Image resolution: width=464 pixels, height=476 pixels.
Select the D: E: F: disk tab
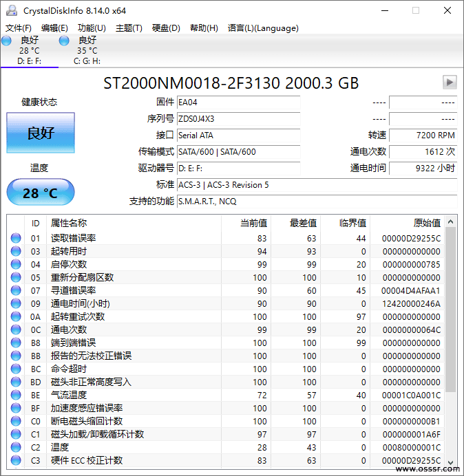coord(29,50)
